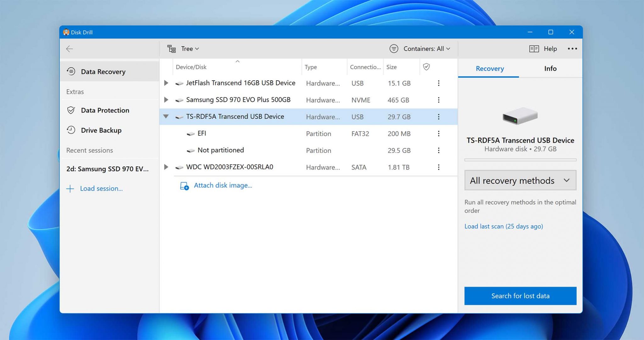
Task: Click the large drive image in Recovery panel
Action: tap(520, 116)
